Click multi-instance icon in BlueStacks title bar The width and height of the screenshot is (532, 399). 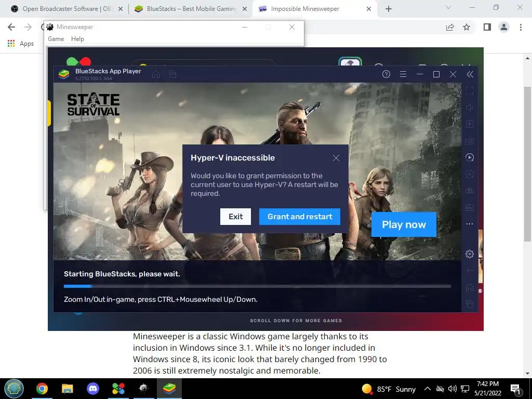coord(172,74)
